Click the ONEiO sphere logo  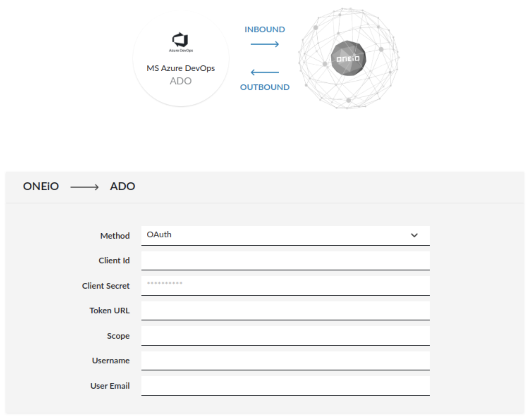point(348,58)
